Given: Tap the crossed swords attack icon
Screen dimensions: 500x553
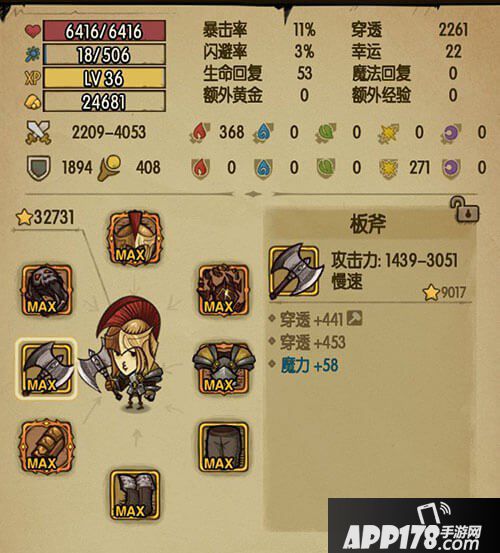Looking at the screenshot, I should click(x=38, y=133).
